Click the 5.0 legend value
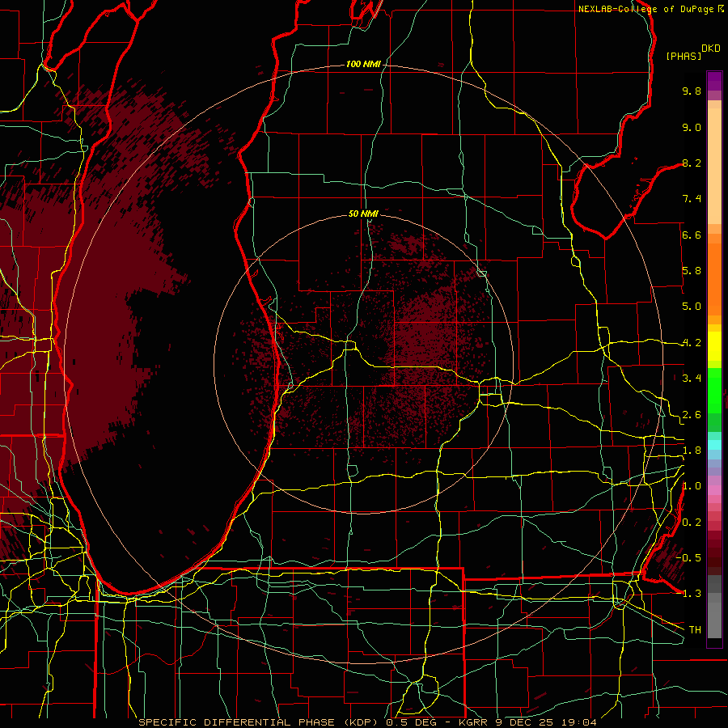This screenshot has width=728, height=728. pos(692,307)
